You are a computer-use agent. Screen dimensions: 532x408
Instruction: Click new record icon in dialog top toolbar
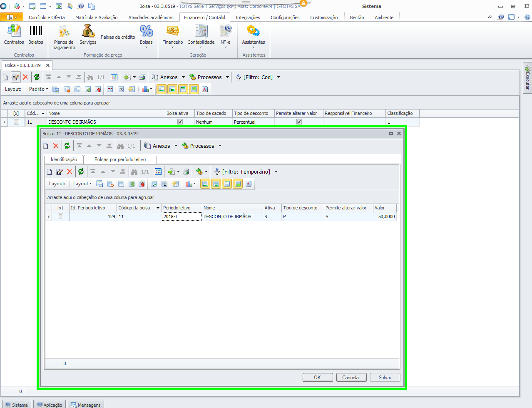46,146
